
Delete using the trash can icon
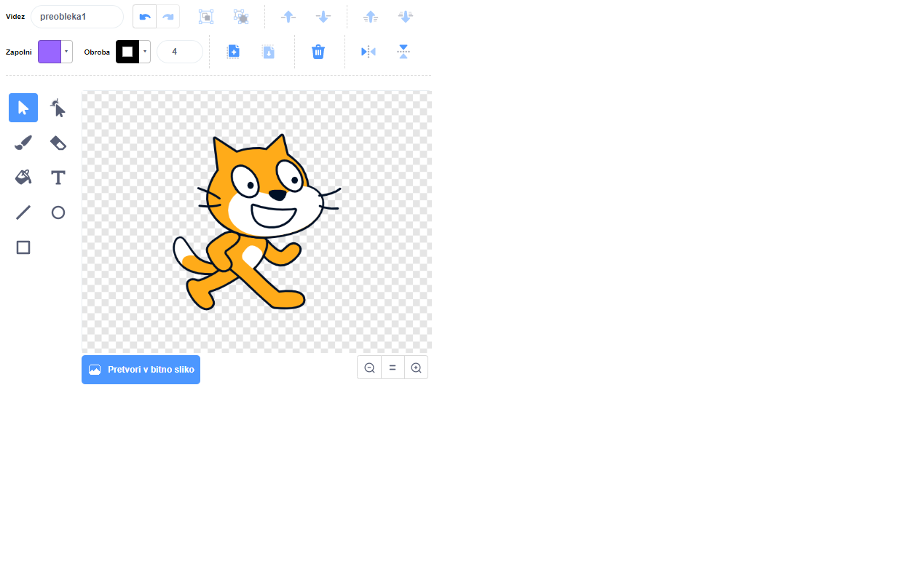[318, 51]
